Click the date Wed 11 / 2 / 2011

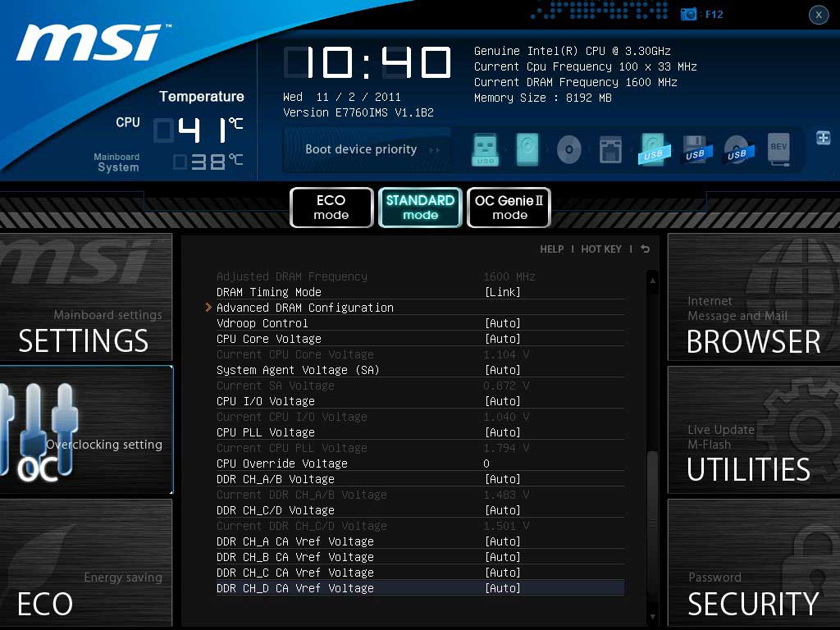pyautogui.click(x=342, y=97)
